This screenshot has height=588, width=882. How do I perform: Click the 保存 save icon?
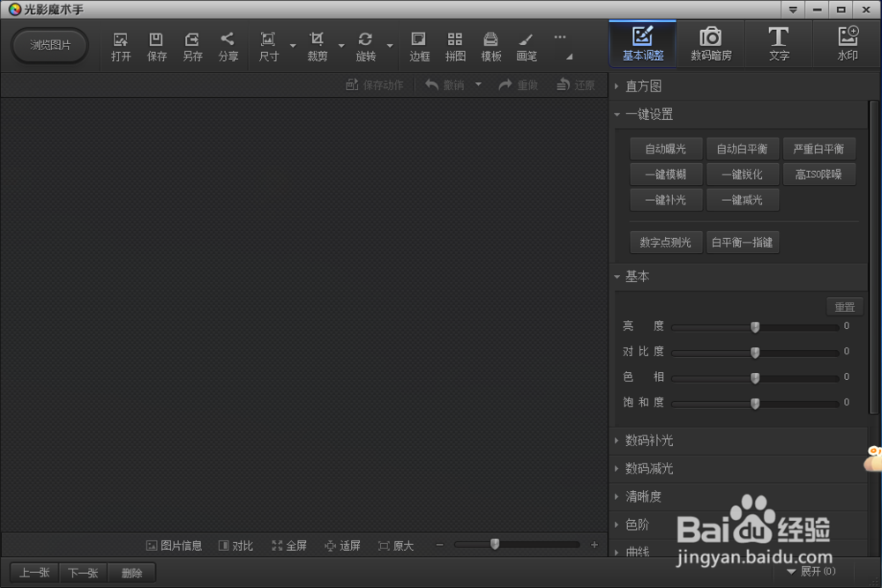156,46
